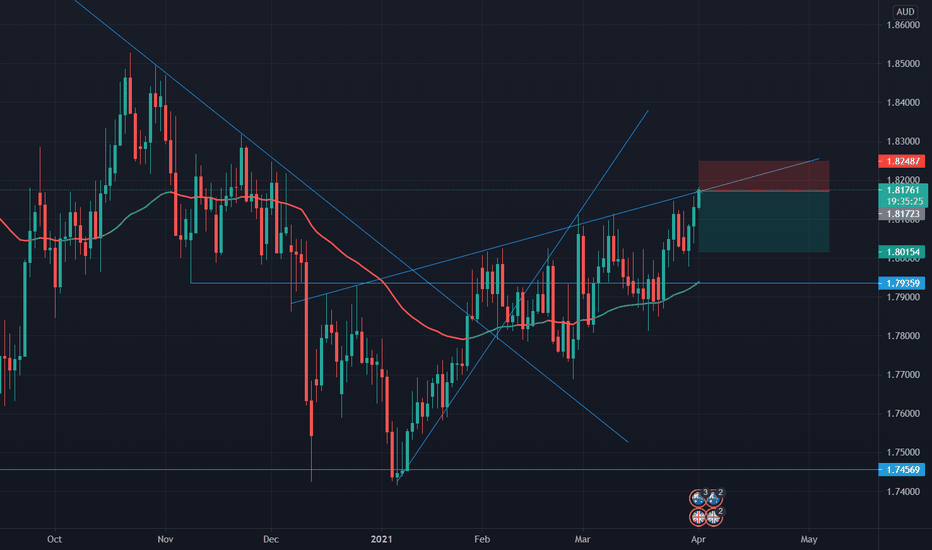The height and width of the screenshot is (550, 932).
Task: Select the horizontal ray at 1.79359
Action: click(534, 283)
